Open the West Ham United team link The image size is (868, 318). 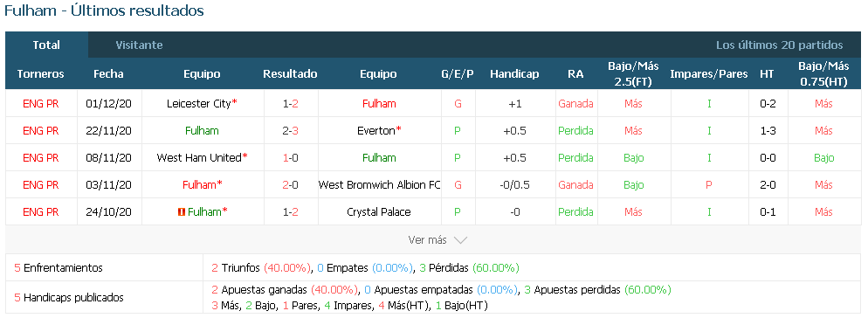tap(199, 158)
